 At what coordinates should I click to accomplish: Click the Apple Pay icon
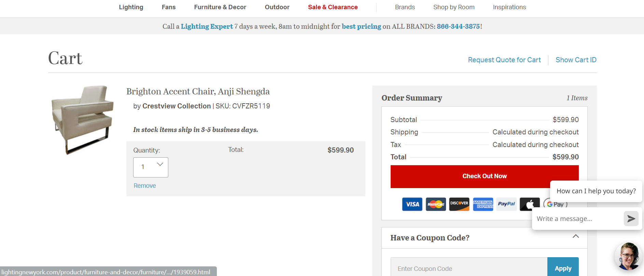coord(530,204)
